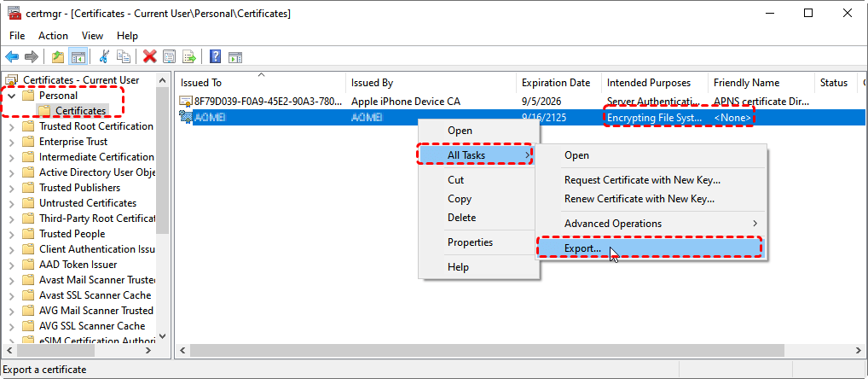This screenshot has width=868, height=379.
Task: Collapse the Personal folder tree node
Action: (x=11, y=96)
